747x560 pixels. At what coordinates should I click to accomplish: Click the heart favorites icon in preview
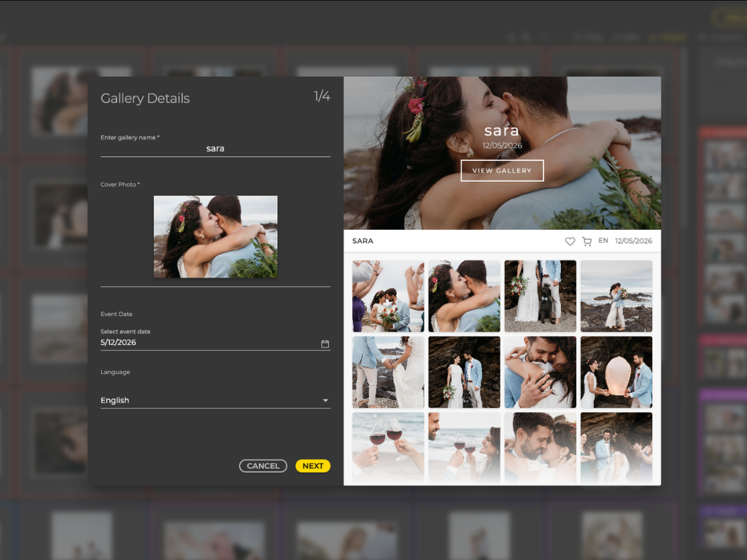coord(570,241)
